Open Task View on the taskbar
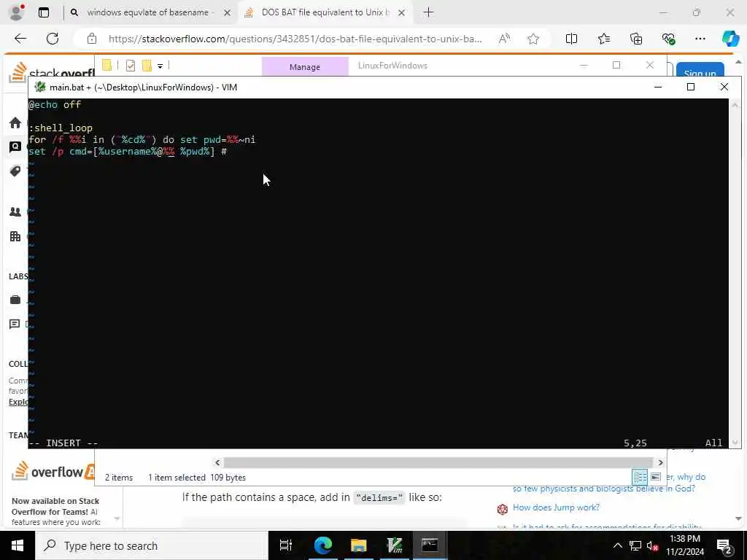This screenshot has width=747, height=560. click(x=285, y=545)
